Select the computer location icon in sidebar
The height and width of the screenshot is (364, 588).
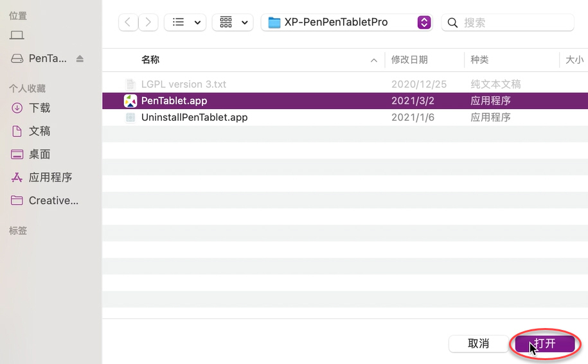pyautogui.click(x=17, y=35)
